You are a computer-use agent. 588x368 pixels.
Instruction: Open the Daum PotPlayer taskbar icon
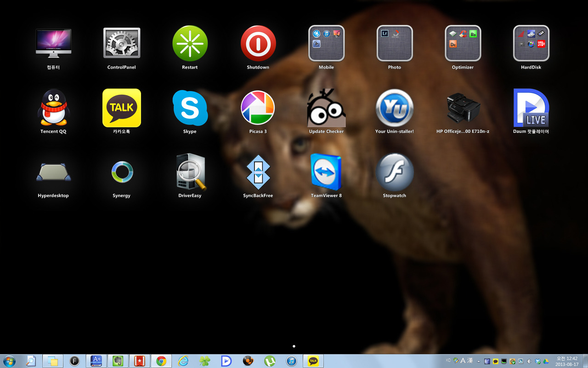[226, 361]
